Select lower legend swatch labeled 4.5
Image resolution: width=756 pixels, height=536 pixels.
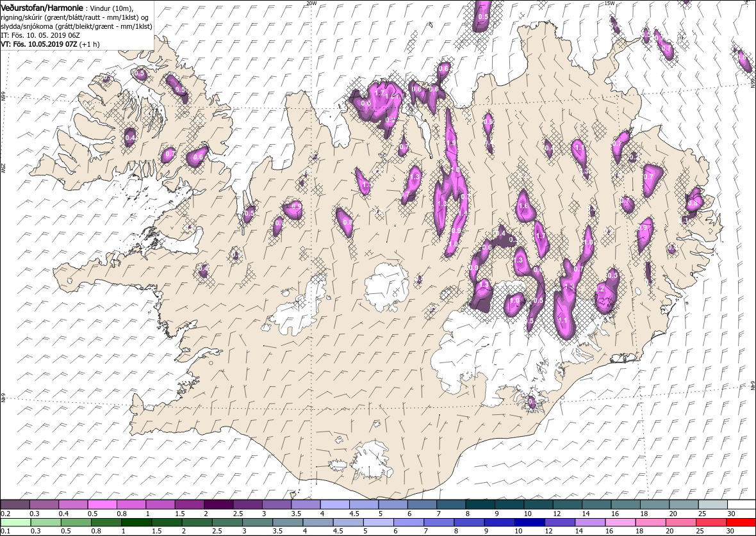348,523
